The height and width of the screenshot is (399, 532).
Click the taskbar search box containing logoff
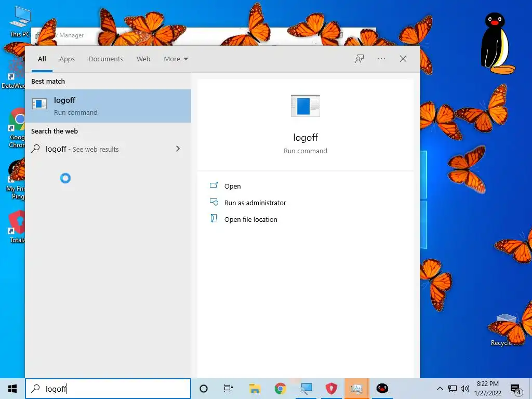tap(108, 389)
